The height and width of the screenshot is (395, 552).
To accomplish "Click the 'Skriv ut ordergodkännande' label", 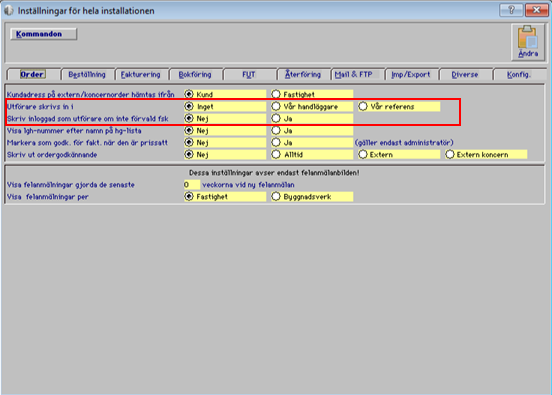I will coord(52,155).
